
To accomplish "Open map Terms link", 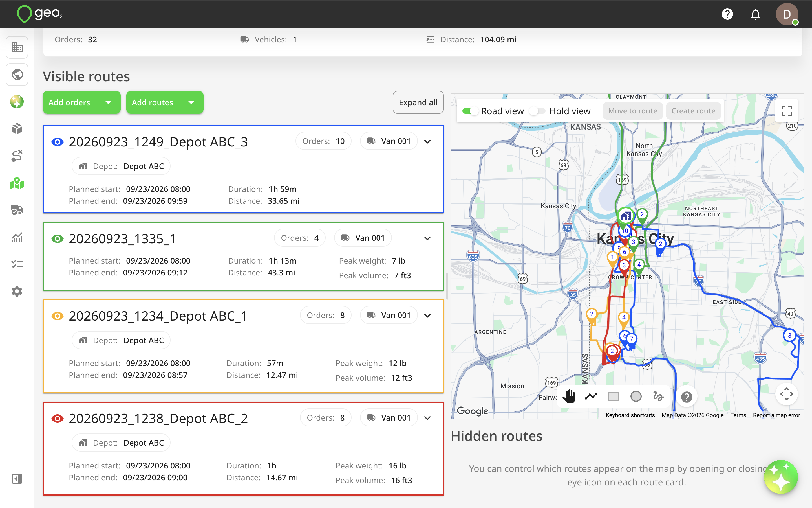I will [x=738, y=415].
